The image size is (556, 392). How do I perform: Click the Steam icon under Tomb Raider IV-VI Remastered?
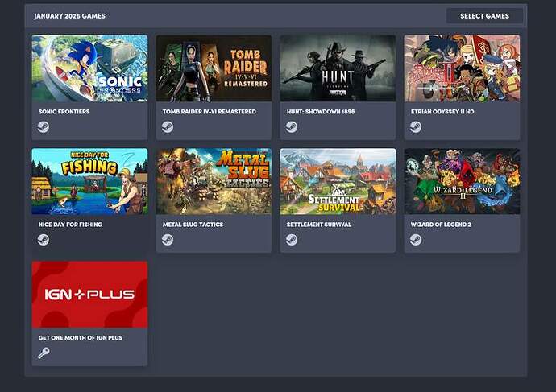tap(168, 126)
